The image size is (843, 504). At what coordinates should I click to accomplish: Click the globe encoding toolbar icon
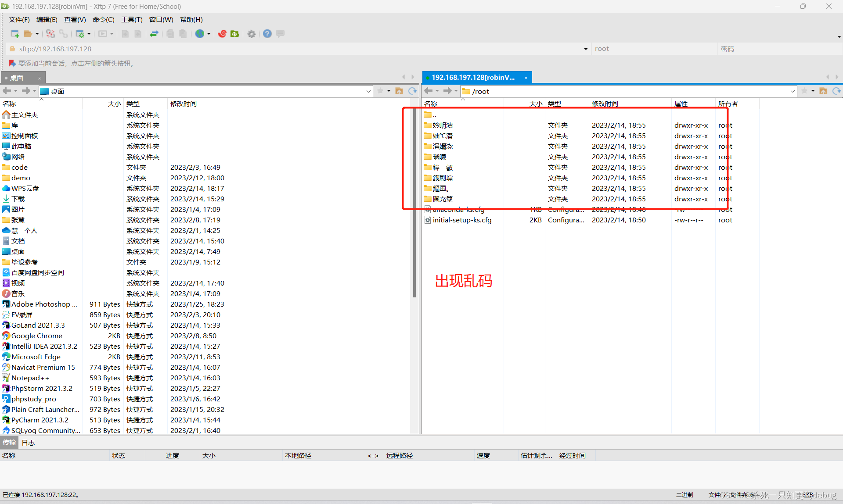click(200, 34)
